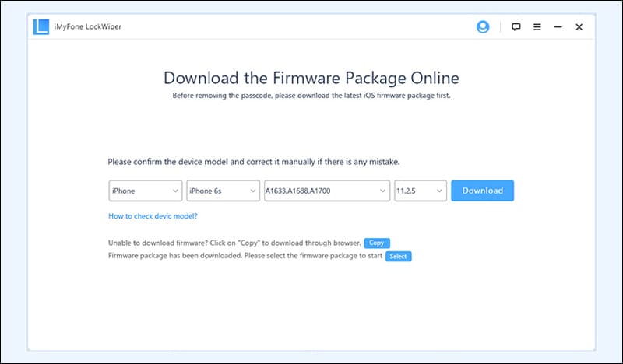Open the 11.2.5 firmware version dropdown
Viewport: 623px width, 364px height.
421,191
